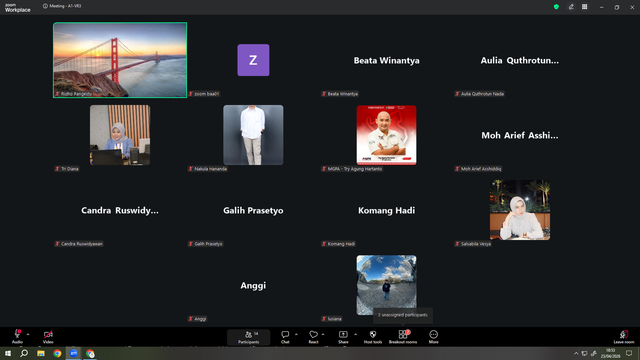Screen dimensions: 640x360
Task: Click the 'Tri Diana' name label
Action: 67,169
